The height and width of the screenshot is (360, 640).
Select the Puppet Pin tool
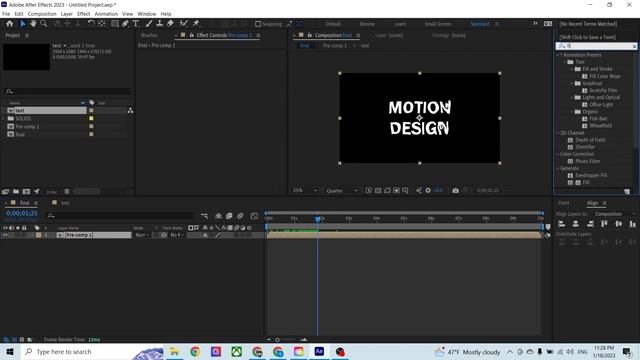point(196,24)
